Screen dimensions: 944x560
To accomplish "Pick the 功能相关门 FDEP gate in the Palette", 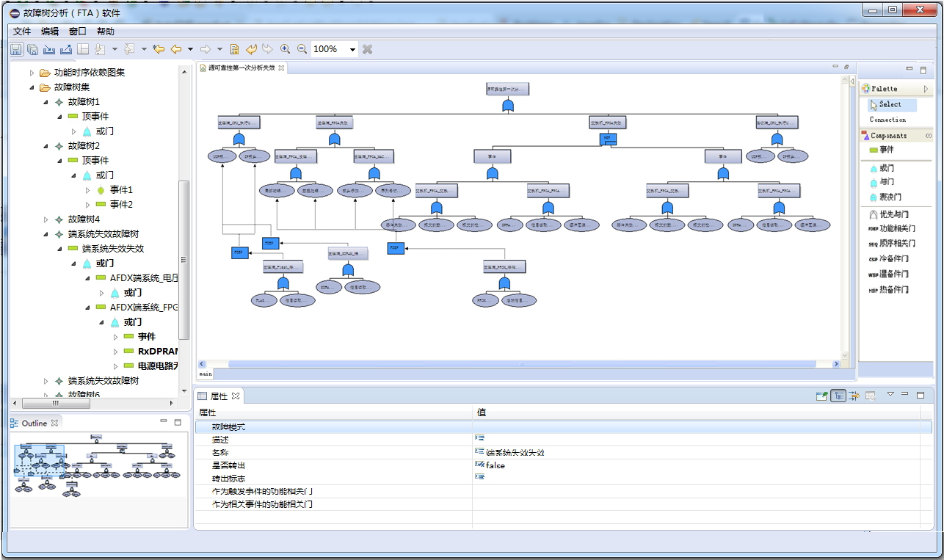I will point(891,229).
